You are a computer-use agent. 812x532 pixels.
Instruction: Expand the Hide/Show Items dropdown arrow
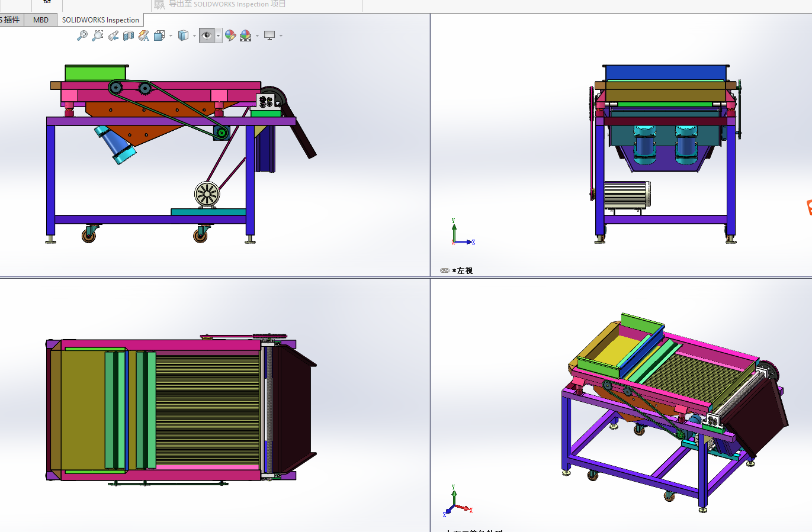tap(219, 36)
